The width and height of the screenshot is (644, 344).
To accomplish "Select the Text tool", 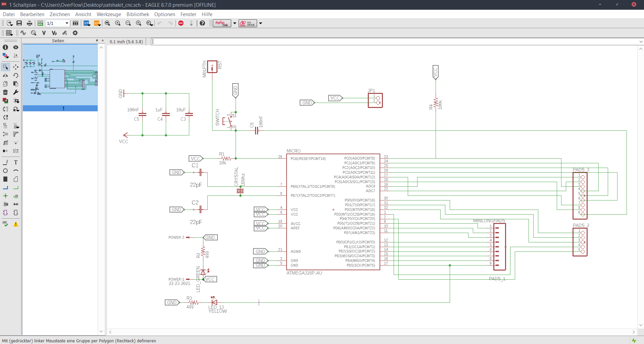I will (x=16, y=162).
